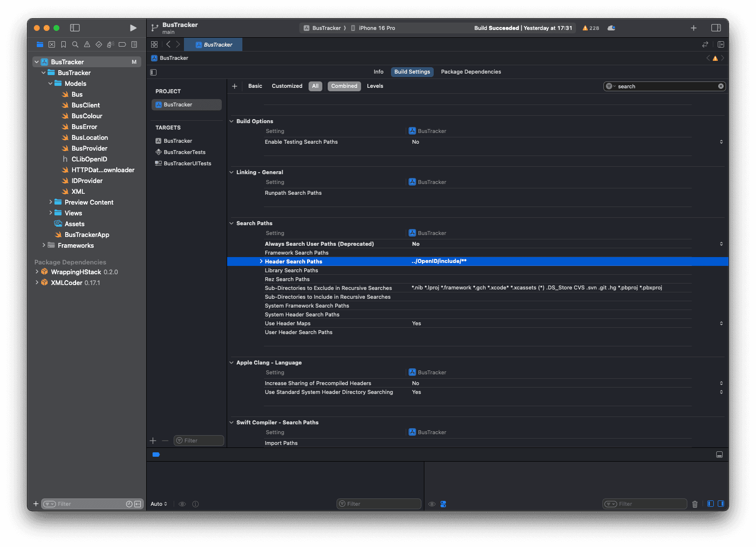The height and width of the screenshot is (547, 756).
Task: Add an editor on the right
Action: tap(721, 44)
